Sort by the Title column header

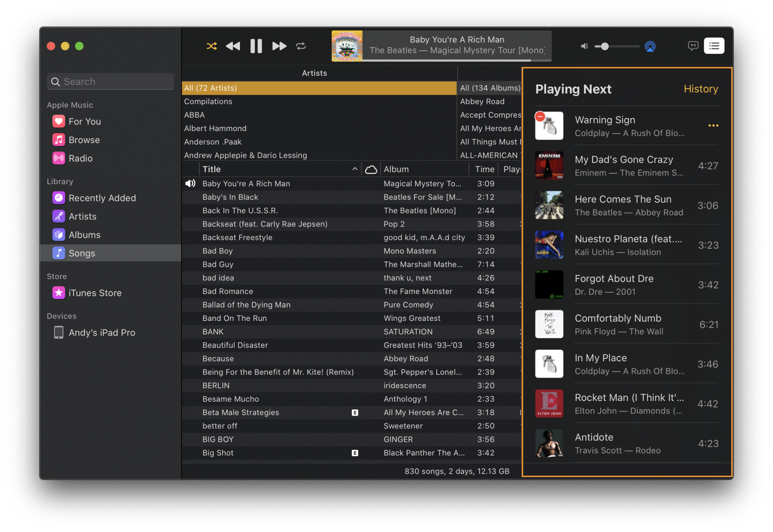coord(280,169)
